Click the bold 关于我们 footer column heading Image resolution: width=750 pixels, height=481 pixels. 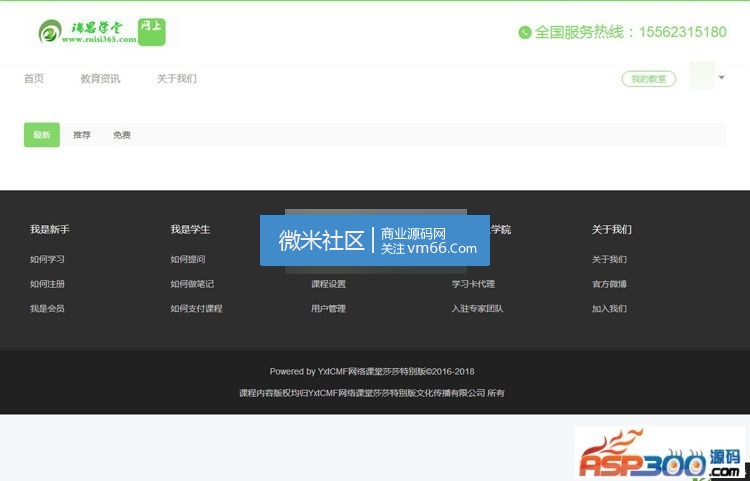[611, 230]
